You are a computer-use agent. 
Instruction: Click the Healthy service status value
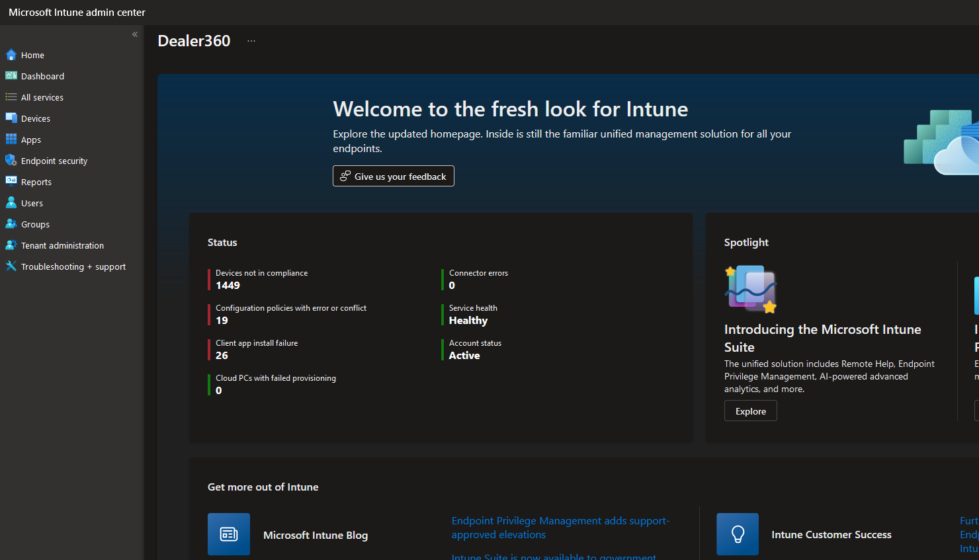point(468,321)
